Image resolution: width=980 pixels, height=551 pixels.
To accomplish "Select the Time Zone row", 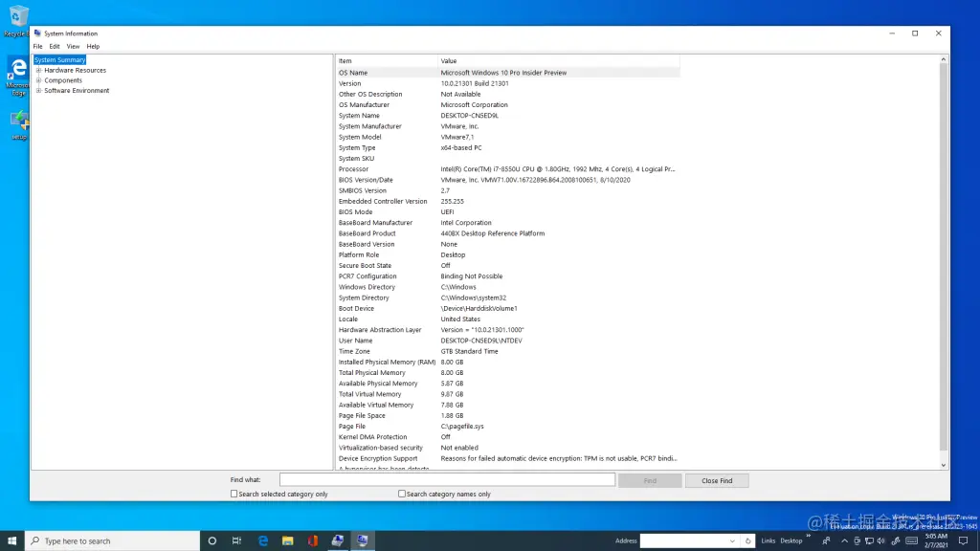I will (x=507, y=351).
